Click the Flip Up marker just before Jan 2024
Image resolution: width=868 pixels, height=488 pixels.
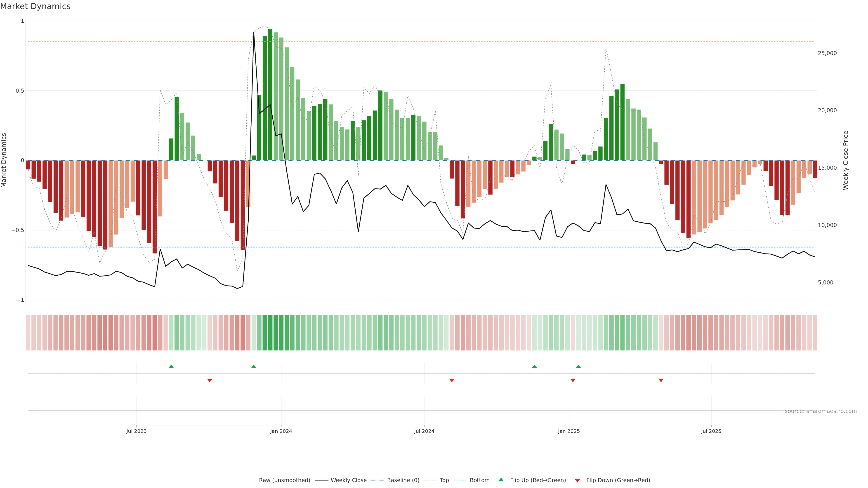click(254, 366)
